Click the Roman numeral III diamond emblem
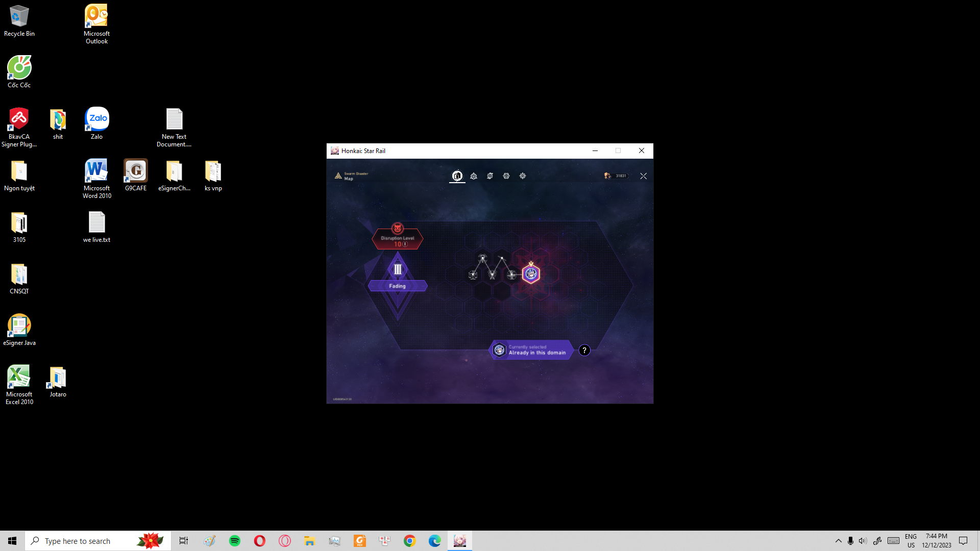Image resolution: width=980 pixels, height=551 pixels. [398, 269]
